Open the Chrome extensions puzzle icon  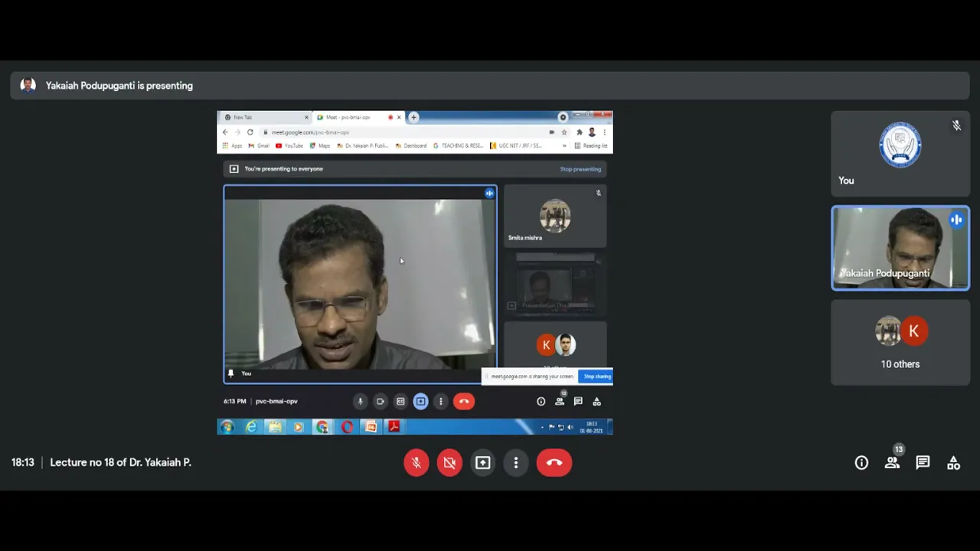(579, 132)
